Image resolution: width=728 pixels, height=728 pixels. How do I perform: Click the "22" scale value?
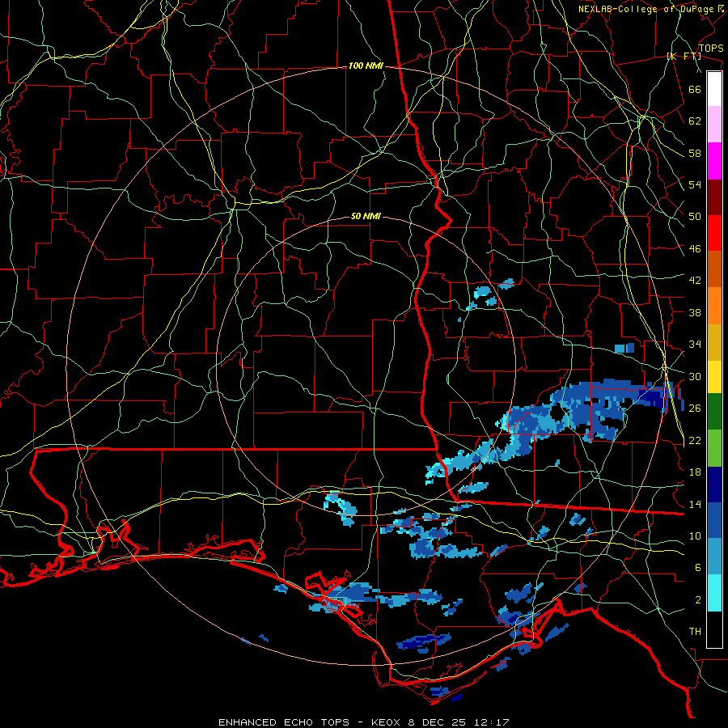point(695,440)
